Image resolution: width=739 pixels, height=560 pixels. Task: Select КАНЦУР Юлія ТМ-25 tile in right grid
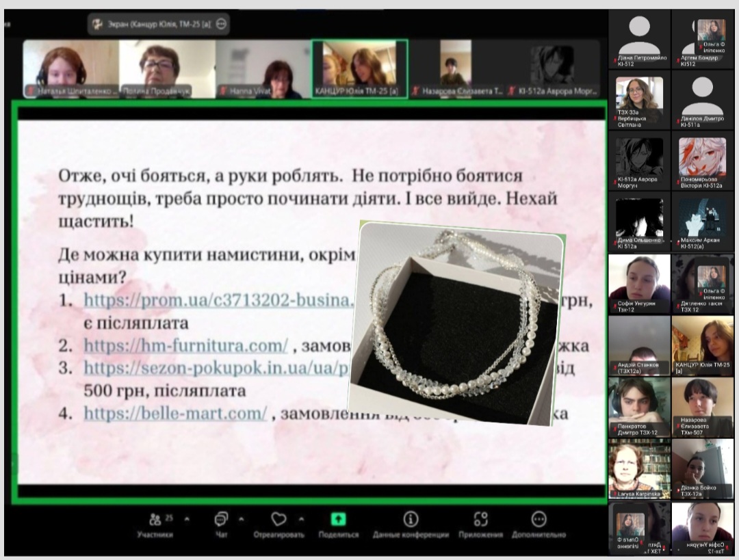[x=703, y=345]
